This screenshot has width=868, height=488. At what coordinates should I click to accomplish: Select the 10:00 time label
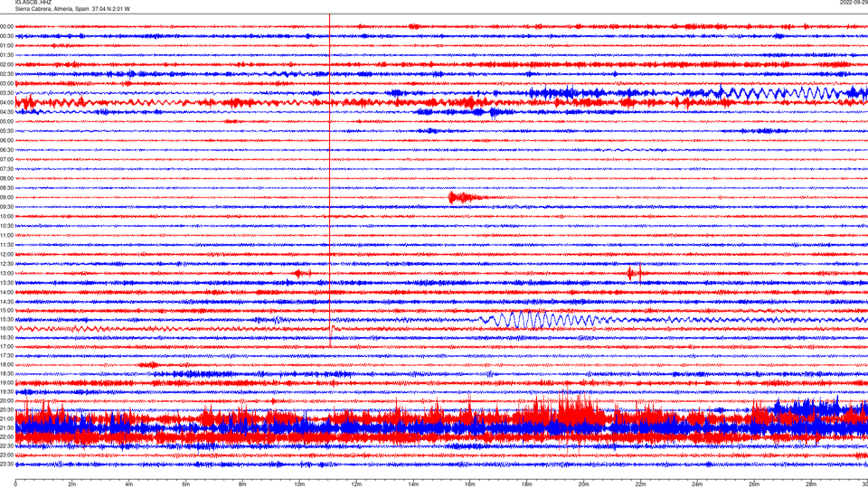[x=6, y=216]
